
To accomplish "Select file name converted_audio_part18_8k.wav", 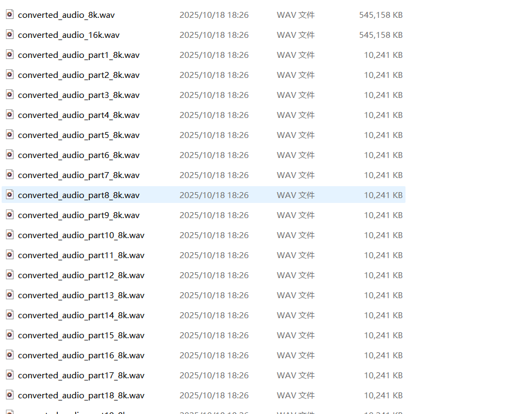I will pos(81,396).
